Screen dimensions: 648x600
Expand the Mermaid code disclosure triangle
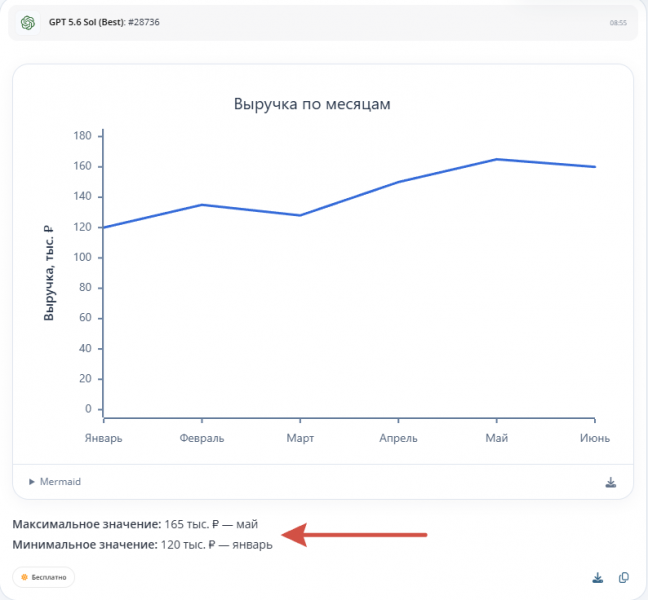click(31, 482)
